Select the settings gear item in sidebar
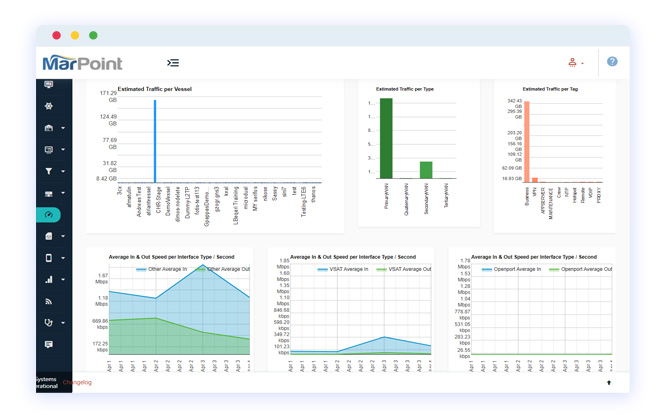This screenshot has width=668, height=415. tap(48, 106)
